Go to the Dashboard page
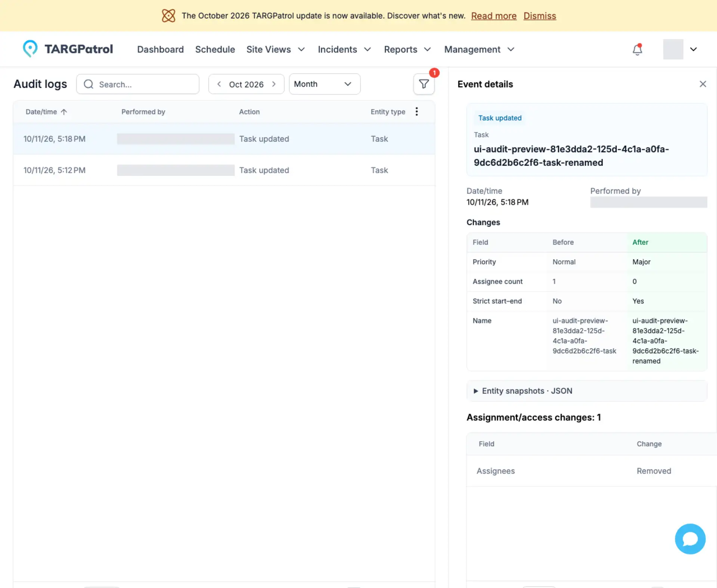Screen dimensions: 717x588 click(160, 49)
